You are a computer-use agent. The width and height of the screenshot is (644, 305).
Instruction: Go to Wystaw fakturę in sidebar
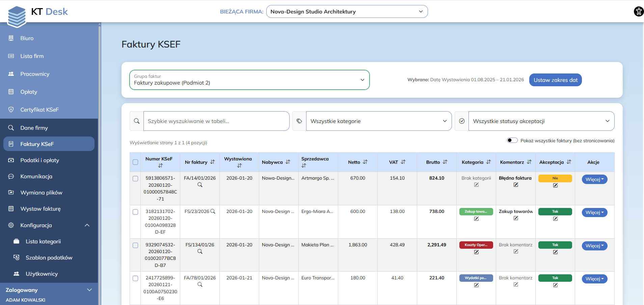click(41, 209)
